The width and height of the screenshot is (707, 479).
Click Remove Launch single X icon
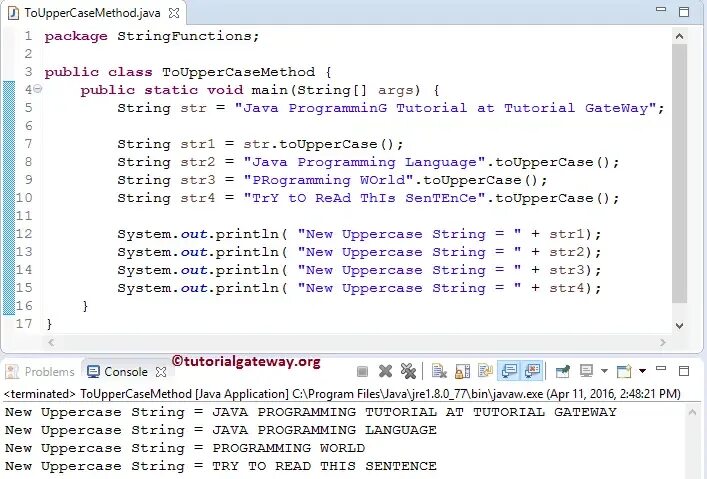[x=386, y=371]
